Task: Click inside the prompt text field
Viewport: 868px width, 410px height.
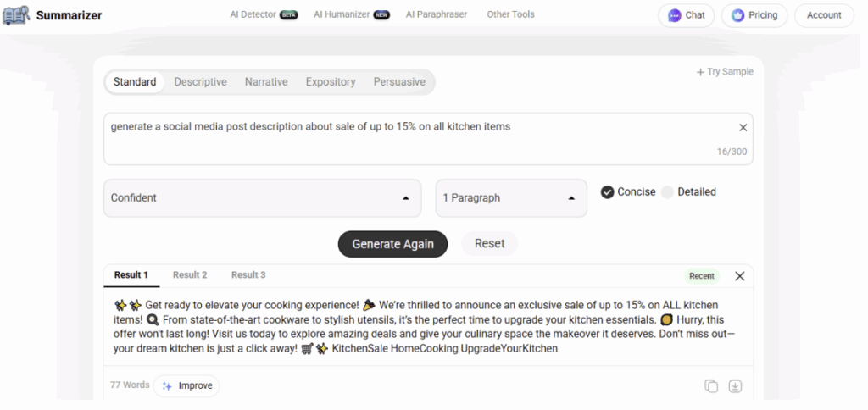Action: click(x=415, y=140)
